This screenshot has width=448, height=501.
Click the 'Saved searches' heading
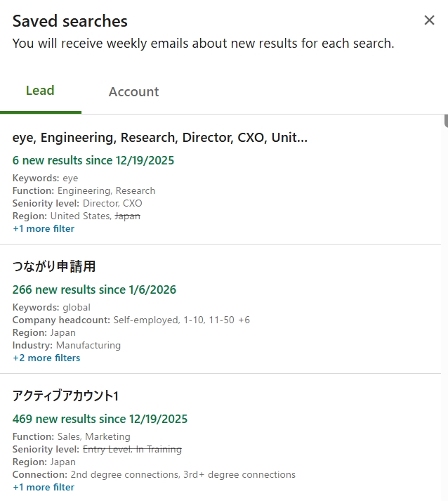(70, 21)
